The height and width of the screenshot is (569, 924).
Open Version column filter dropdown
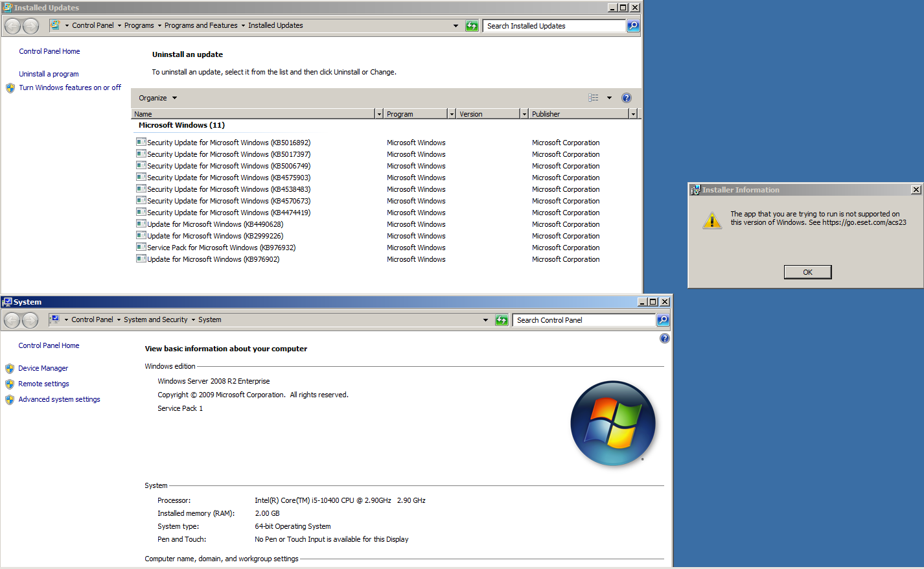pyautogui.click(x=524, y=114)
